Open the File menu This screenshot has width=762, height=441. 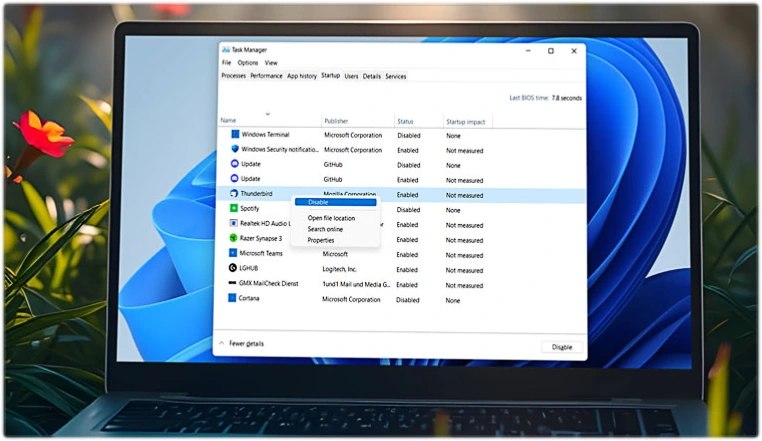(x=226, y=63)
